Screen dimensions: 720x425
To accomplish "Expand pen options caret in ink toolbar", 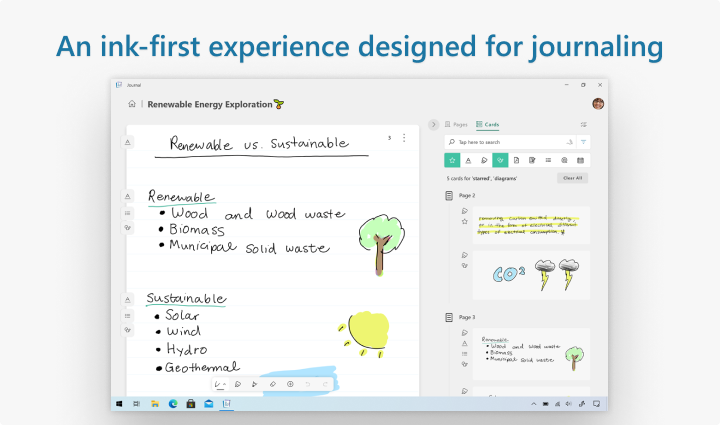I will pyautogui.click(x=225, y=385).
